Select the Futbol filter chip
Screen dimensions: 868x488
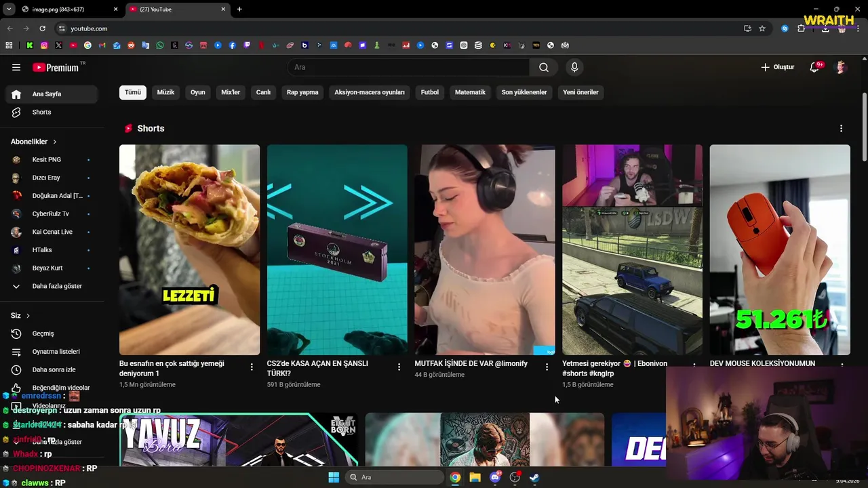[430, 92]
